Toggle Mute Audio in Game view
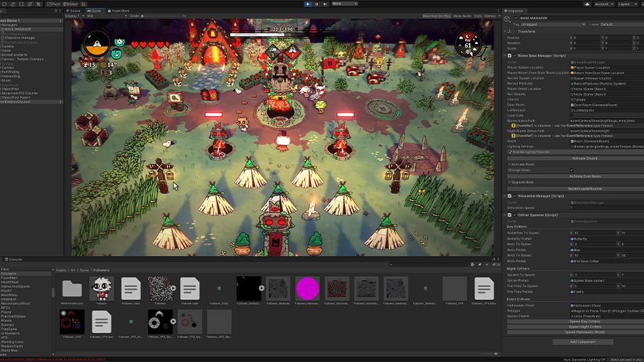Screen dimensions: 644x362 click(462, 16)
